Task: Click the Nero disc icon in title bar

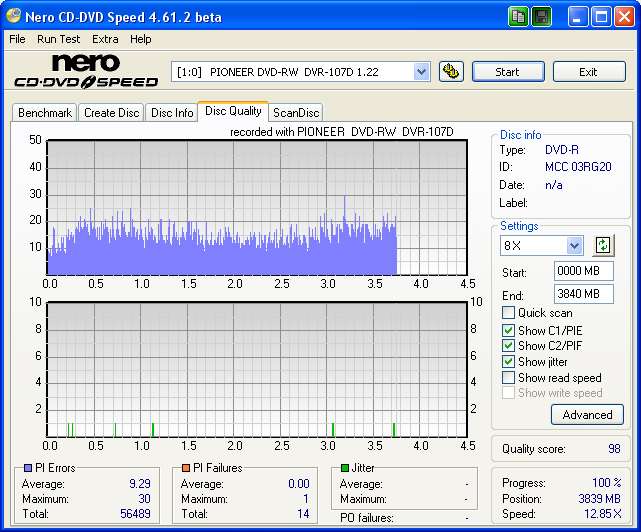Action: tap(13, 16)
